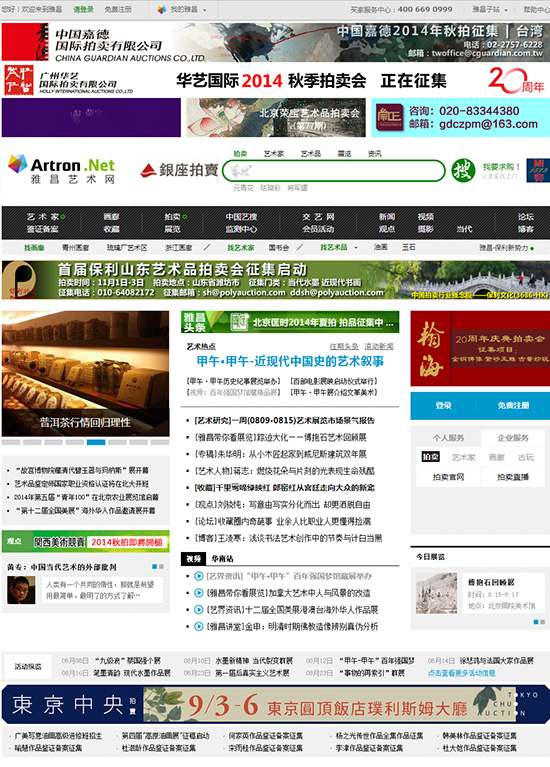Click the 广州华艺 red seal logo
The width and height of the screenshot is (550, 767).
[x=19, y=80]
